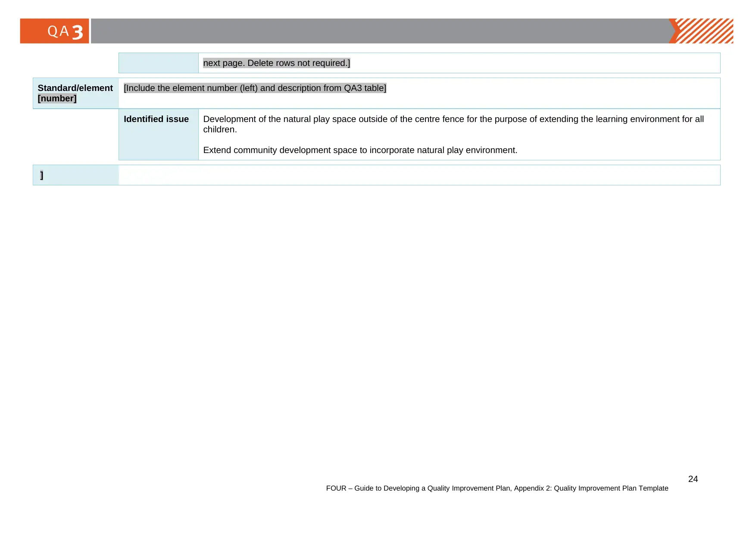Viewport: 756px width, 535px height.
Task: Click the footer 'FOUR – Guide to Developing...' text
Action: coord(497,488)
